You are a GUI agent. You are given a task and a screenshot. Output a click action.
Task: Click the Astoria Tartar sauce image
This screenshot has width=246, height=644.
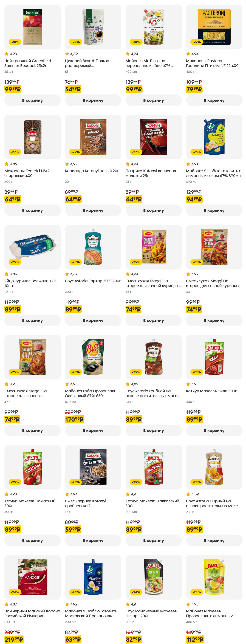point(93,247)
